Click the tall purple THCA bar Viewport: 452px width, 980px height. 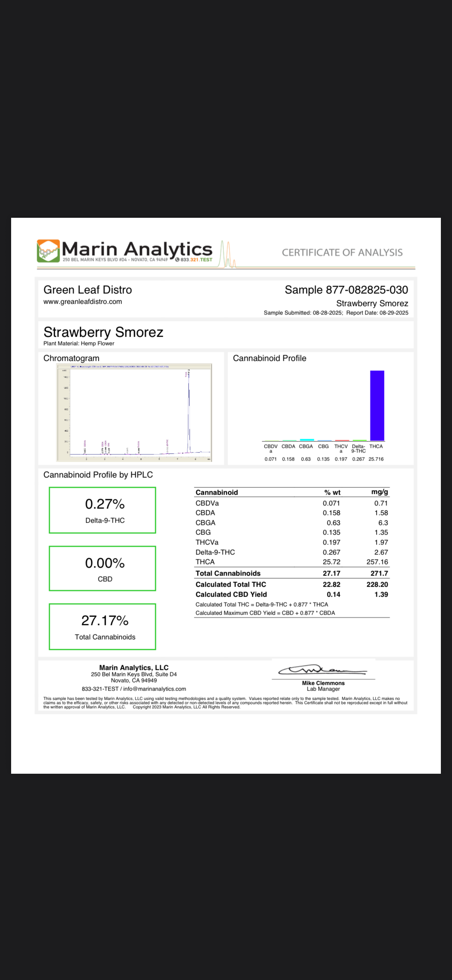point(377,406)
